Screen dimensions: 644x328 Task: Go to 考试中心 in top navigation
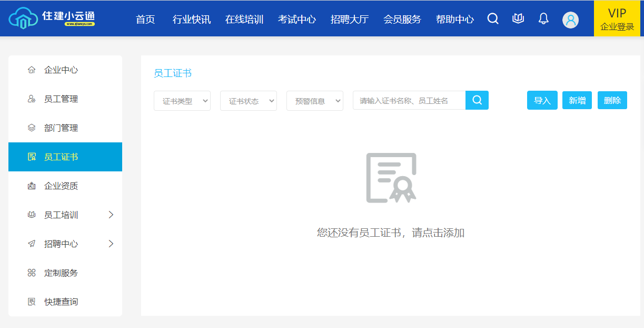click(x=297, y=20)
